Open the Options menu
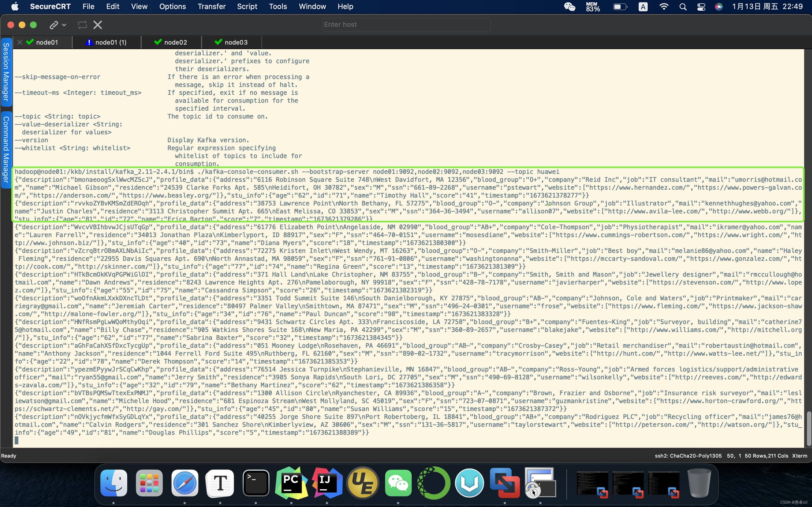812x507 pixels. click(x=172, y=6)
